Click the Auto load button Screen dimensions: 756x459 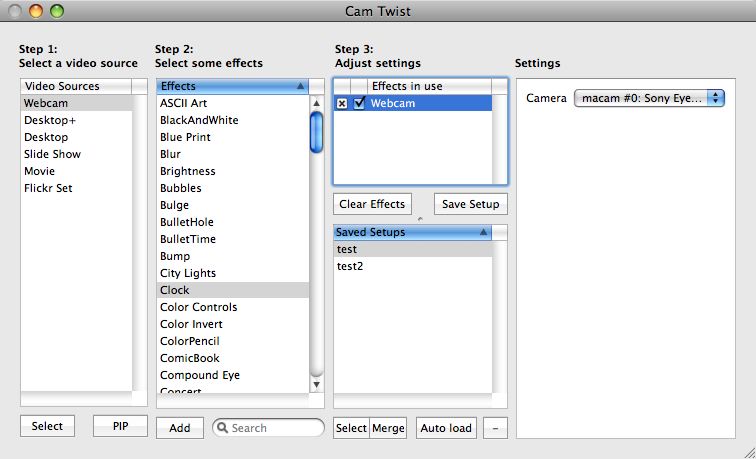[446, 428]
